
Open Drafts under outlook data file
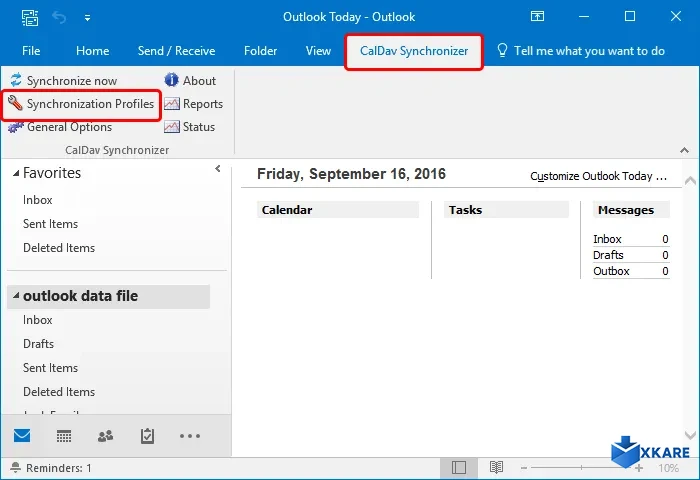coord(38,344)
